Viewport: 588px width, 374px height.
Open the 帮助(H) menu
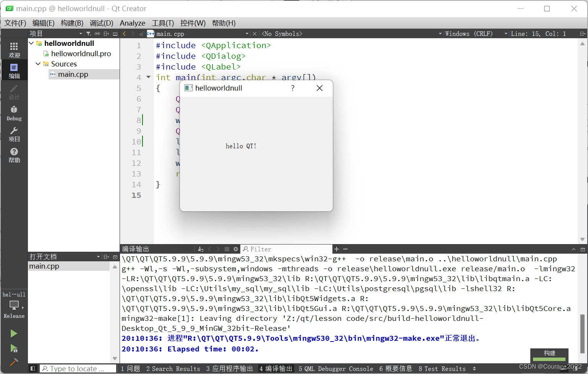pyautogui.click(x=224, y=23)
